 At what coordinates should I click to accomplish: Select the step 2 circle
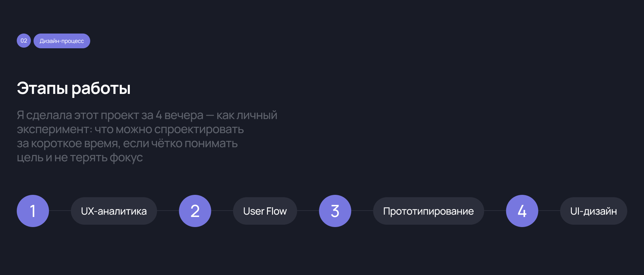point(195,211)
